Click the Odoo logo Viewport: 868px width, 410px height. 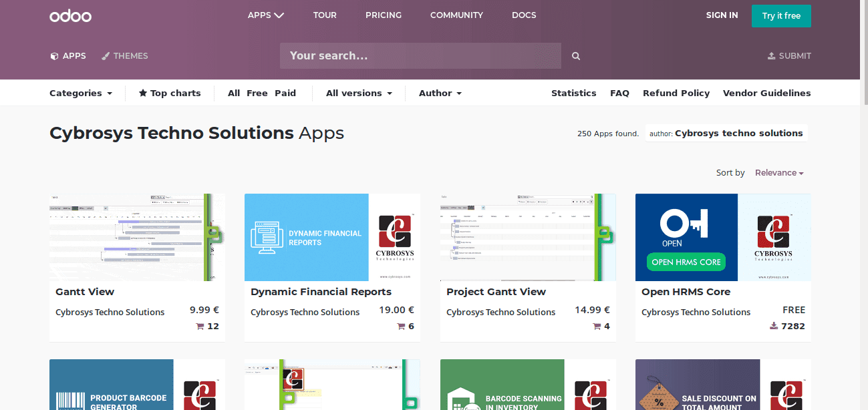point(70,15)
